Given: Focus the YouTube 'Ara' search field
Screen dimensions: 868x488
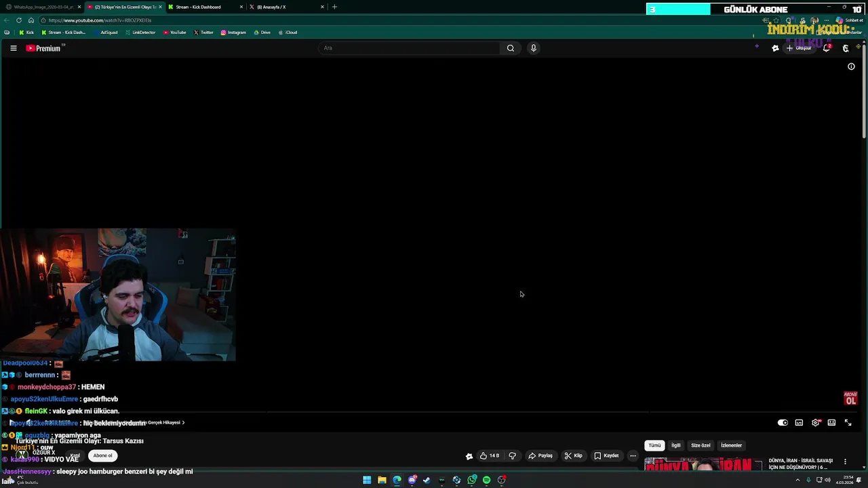Looking at the screenshot, I should (x=409, y=48).
